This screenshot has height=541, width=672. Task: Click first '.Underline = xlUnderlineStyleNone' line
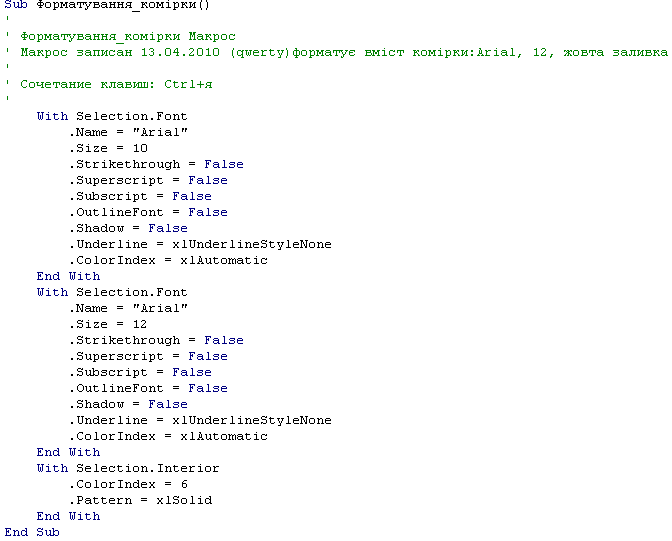[x=200, y=244]
